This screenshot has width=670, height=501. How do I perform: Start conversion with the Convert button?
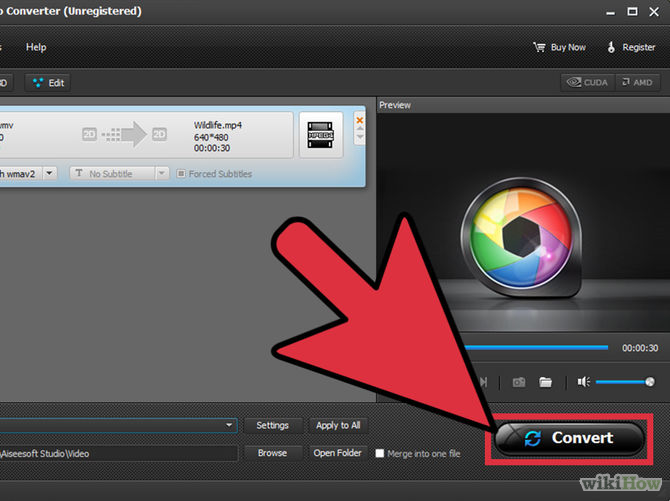[569, 438]
